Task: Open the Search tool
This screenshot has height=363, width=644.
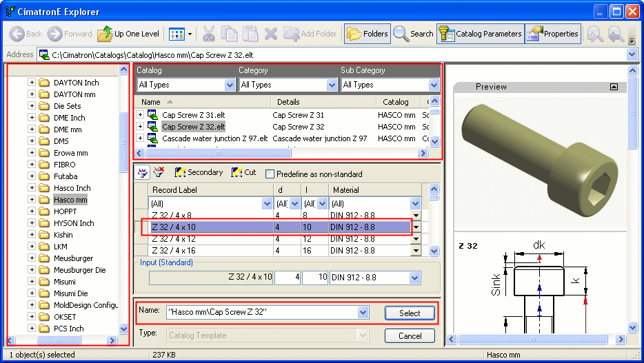Action: (413, 34)
